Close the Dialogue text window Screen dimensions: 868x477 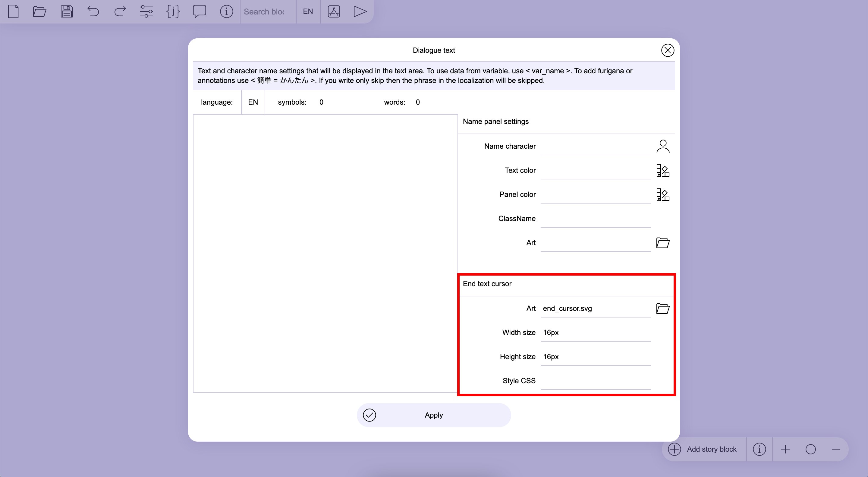pos(667,50)
